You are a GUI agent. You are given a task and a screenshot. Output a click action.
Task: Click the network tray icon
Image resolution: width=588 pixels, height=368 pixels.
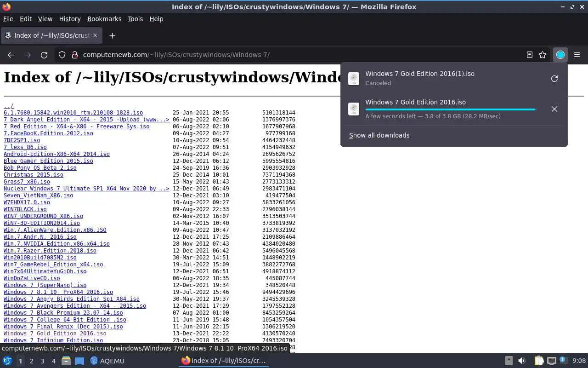tap(552, 361)
